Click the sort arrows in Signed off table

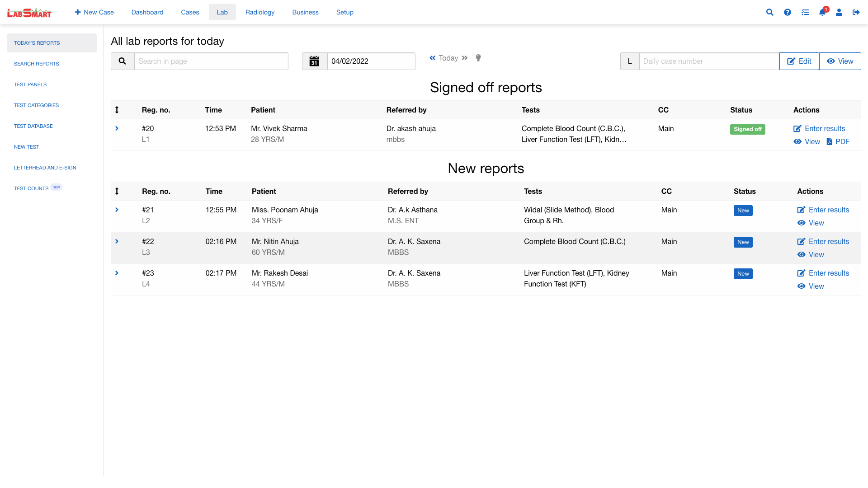(117, 110)
